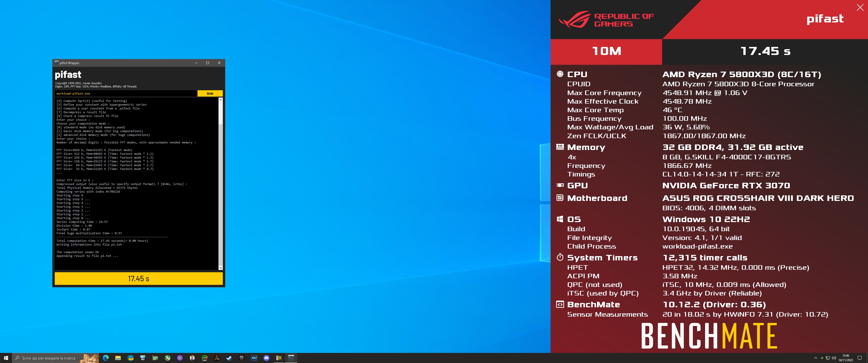Image resolution: width=868 pixels, height=363 pixels.
Task: Close the BenchMate result overlay
Action: pyautogui.click(x=860, y=7)
